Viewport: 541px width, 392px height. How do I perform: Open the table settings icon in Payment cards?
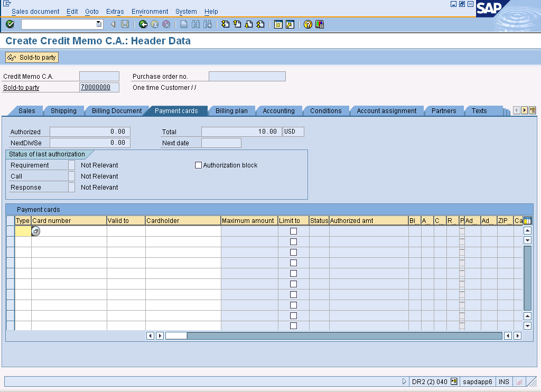[528, 220]
